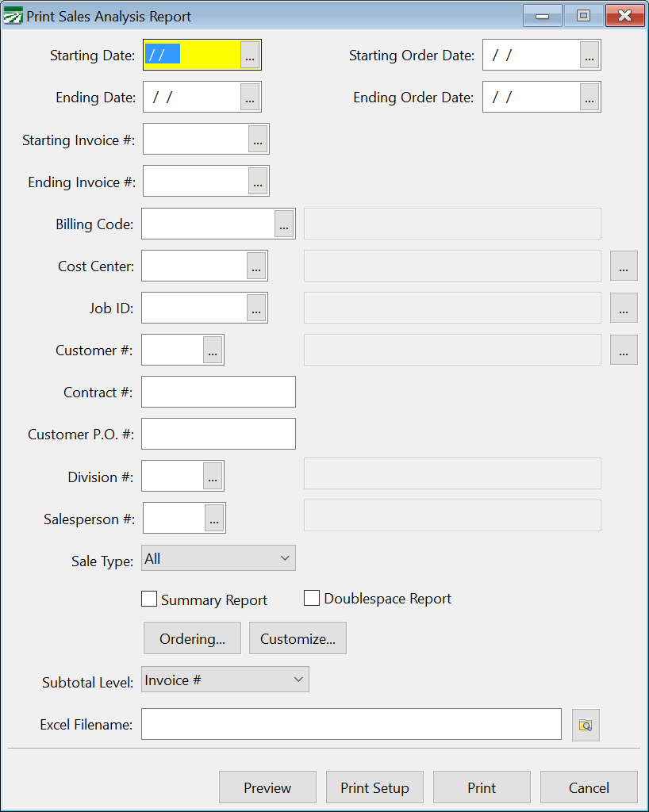The width and height of the screenshot is (649, 812).
Task: Open the Salesperson # lookup ellipsis button
Action: click(x=214, y=518)
